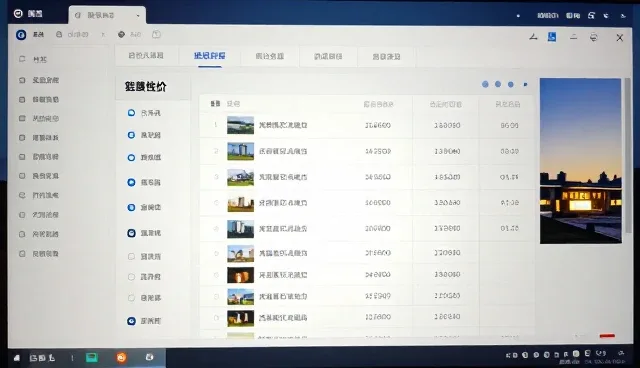The width and height of the screenshot is (640, 368).
Task: Open the green app icon on the taskbar
Action: coord(92,357)
